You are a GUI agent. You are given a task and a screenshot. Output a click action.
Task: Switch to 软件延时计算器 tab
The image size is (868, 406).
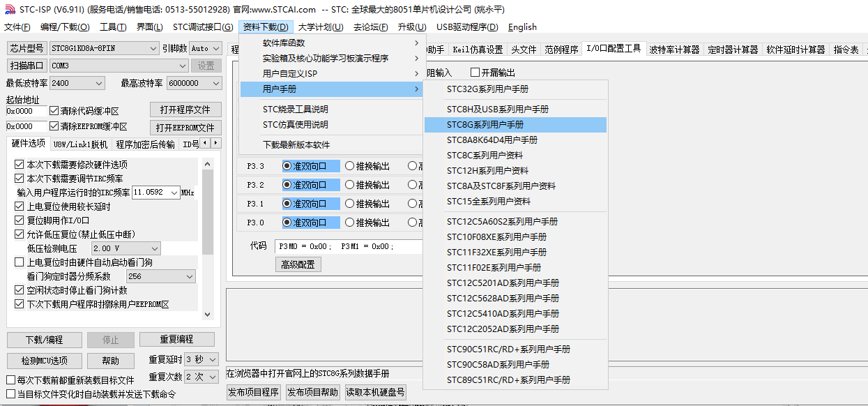coord(795,50)
